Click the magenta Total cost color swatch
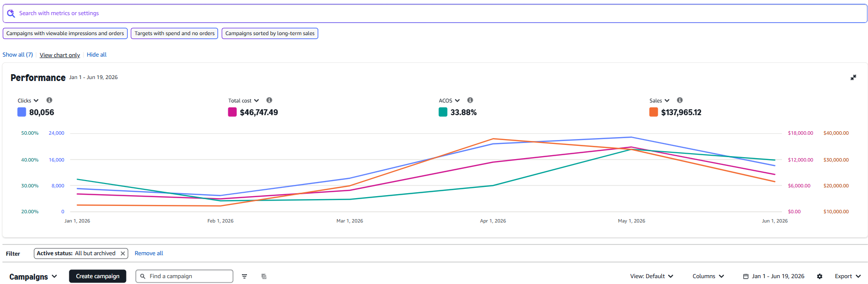 pyautogui.click(x=232, y=112)
